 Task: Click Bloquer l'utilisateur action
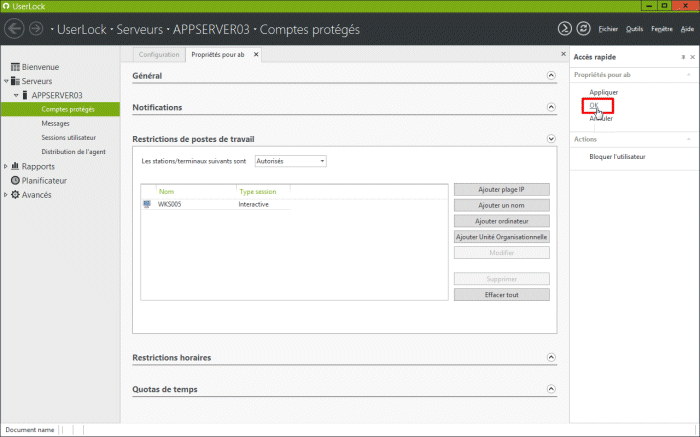pos(617,157)
